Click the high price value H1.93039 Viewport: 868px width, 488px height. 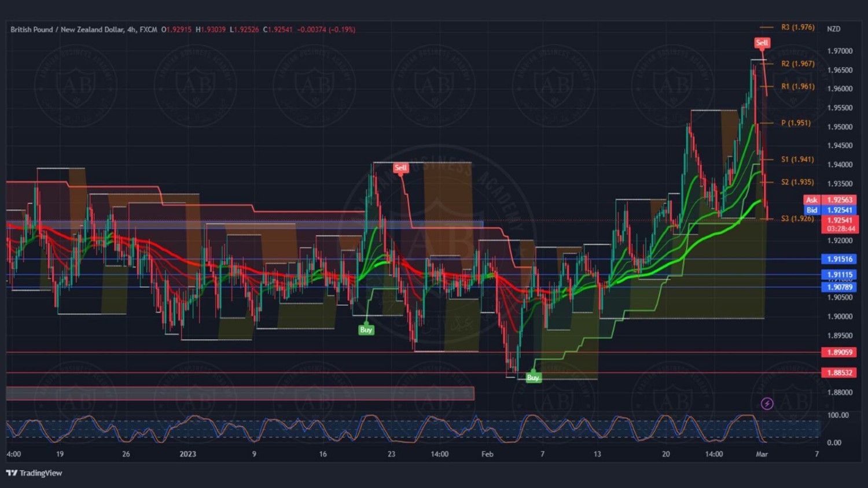coord(211,29)
